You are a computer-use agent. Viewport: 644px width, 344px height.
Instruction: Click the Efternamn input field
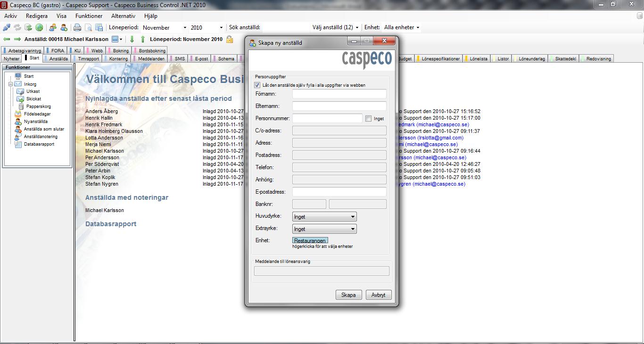pos(339,106)
